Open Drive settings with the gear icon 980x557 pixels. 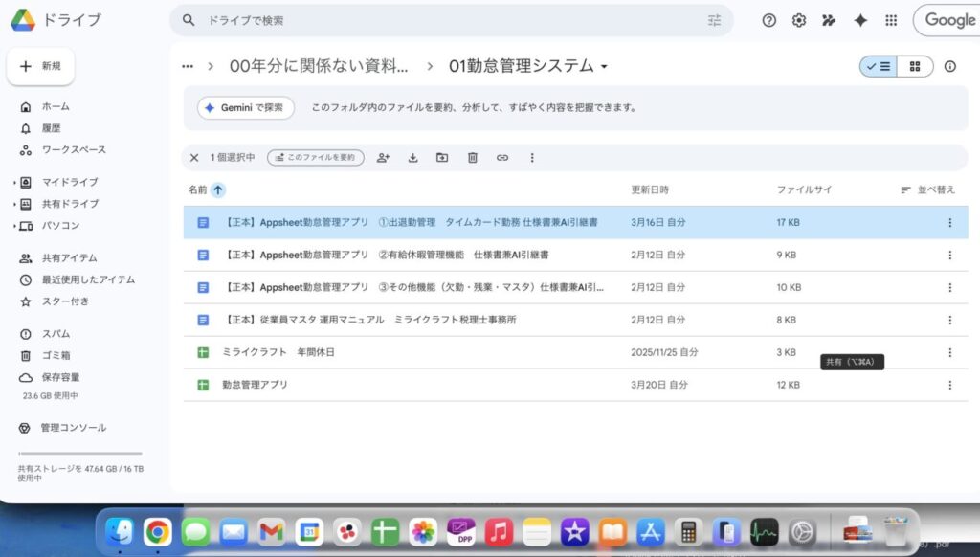[799, 19]
